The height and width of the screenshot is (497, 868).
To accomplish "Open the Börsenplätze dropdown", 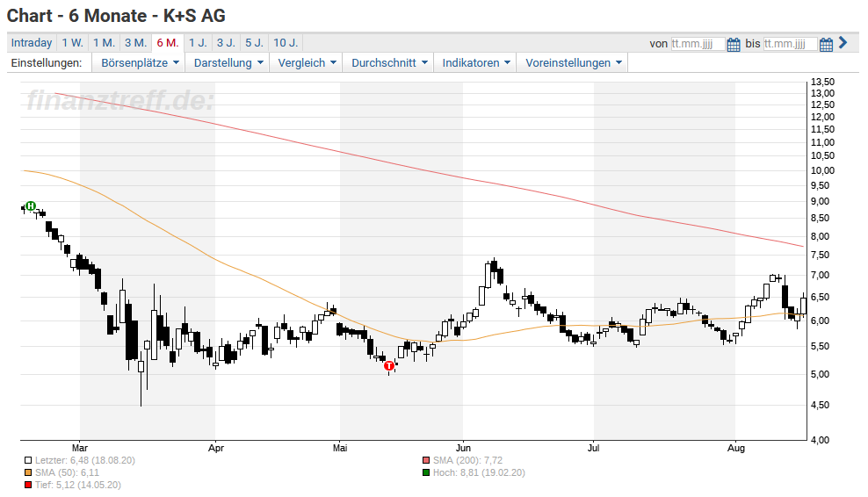I will tap(140, 63).
